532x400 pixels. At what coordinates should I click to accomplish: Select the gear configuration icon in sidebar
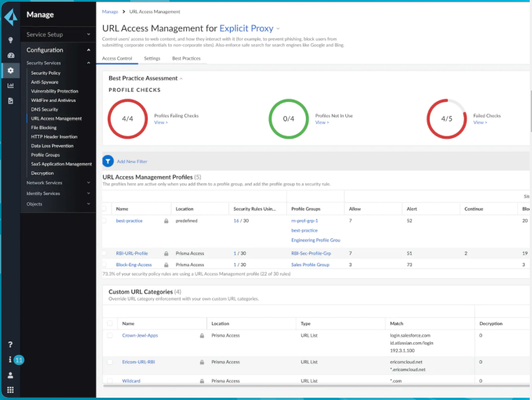pos(10,70)
